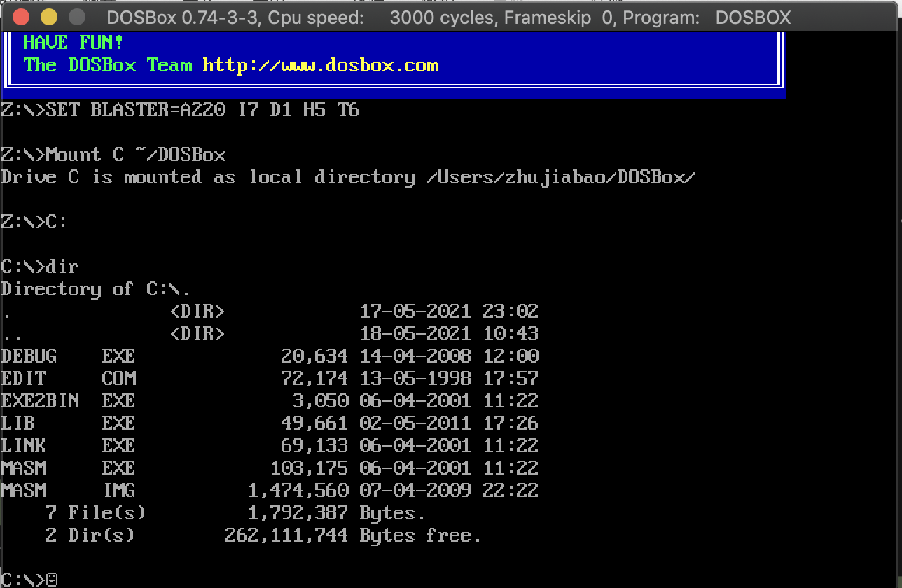Click the '2 Dir(s)' summary text
This screenshot has height=588, width=902.
coord(90,535)
